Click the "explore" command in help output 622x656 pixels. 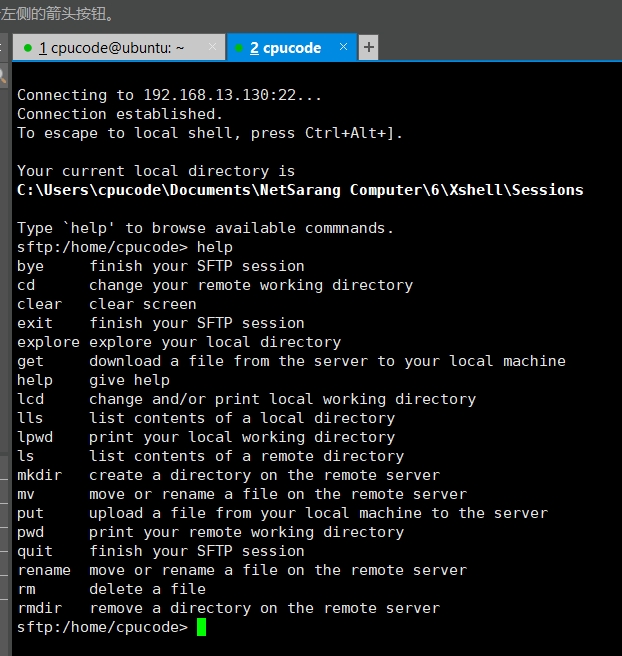[48, 342]
